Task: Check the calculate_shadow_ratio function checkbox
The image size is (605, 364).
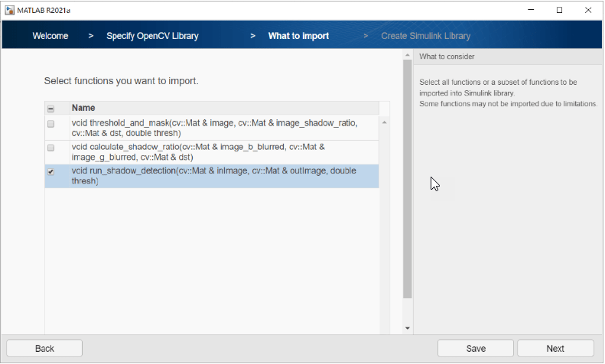Action: click(x=50, y=148)
